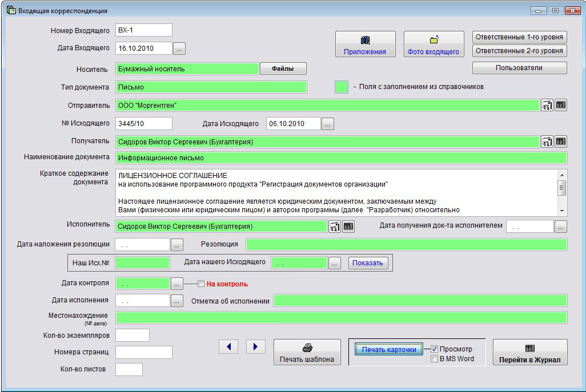
Task: Open Ответственные 1-го уровня
Action: coord(519,37)
